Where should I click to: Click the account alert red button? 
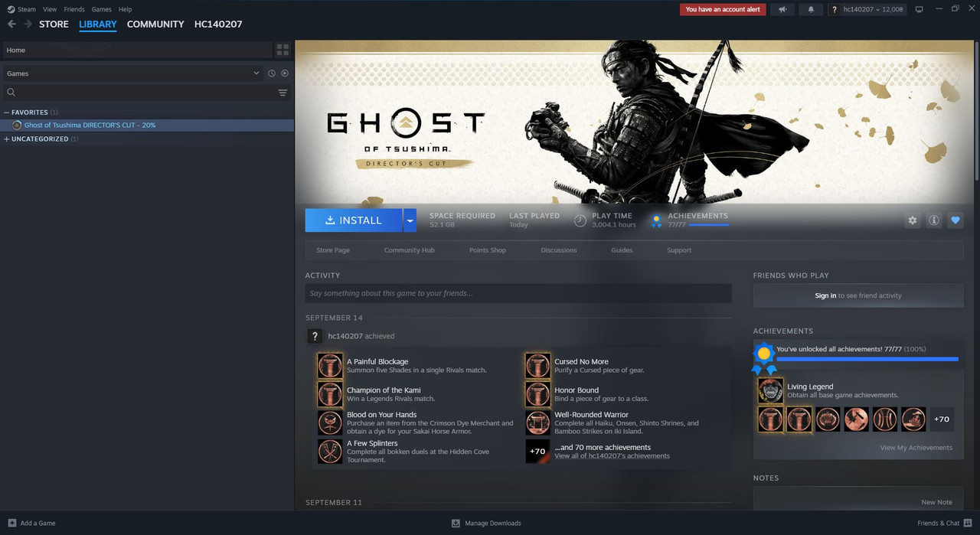723,9
